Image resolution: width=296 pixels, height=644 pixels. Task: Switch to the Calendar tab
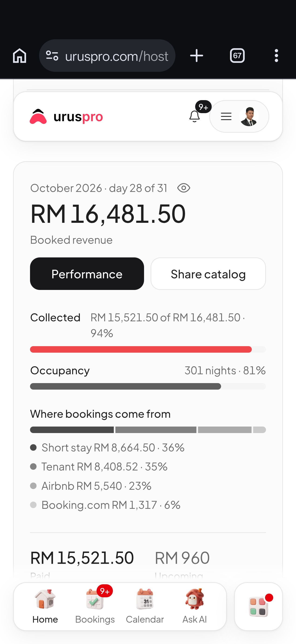[x=145, y=606]
